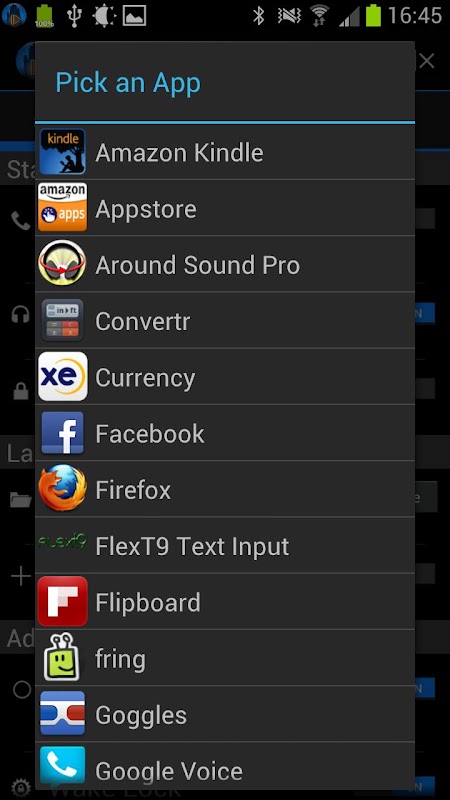The height and width of the screenshot is (800, 450).
Task: Select the Currency list entry
Action: (224, 377)
